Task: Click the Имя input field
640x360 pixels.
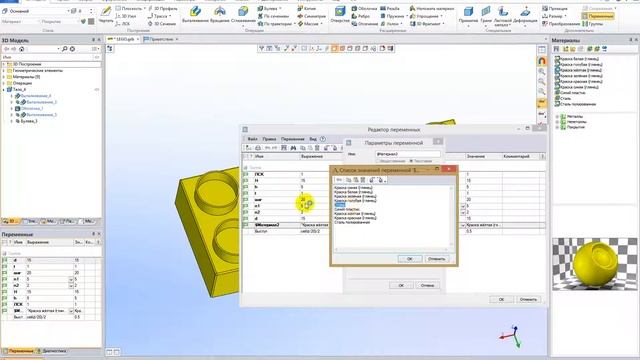Action: tap(408, 154)
